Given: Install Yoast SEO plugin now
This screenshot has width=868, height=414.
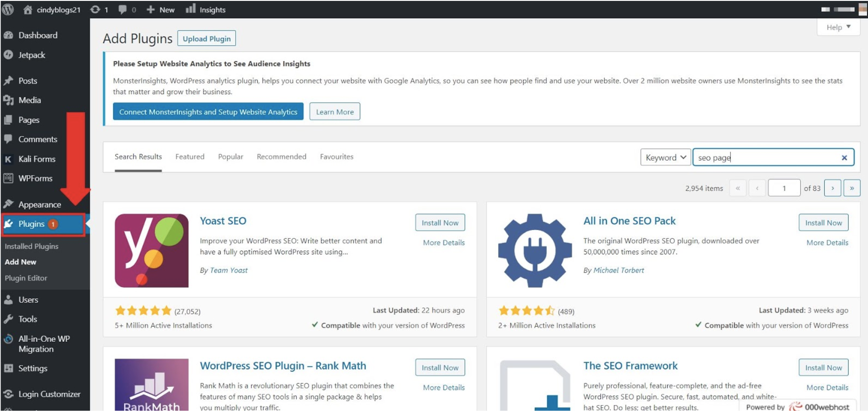Looking at the screenshot, I should coord(440,223).
